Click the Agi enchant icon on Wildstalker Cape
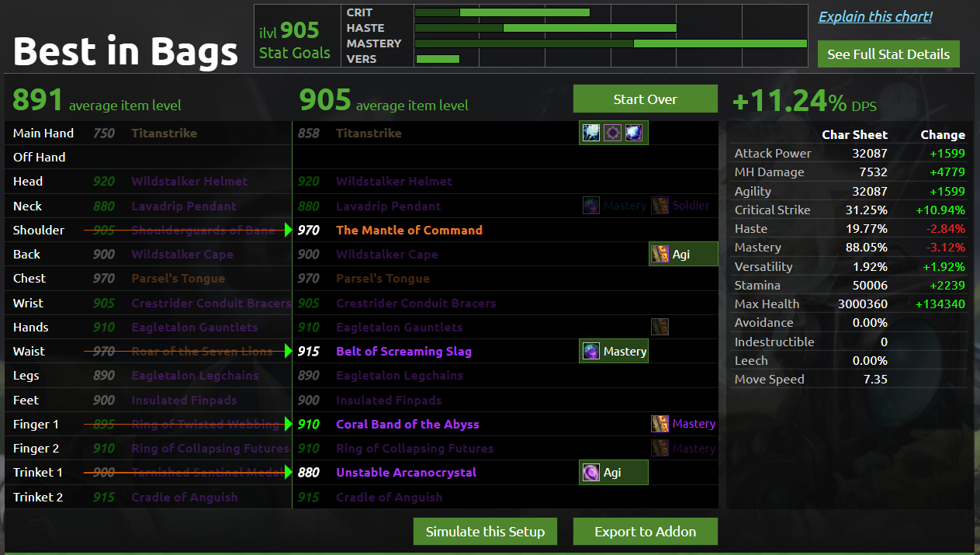The height and width of the screenshot is (555, 980). pos(660,254)
